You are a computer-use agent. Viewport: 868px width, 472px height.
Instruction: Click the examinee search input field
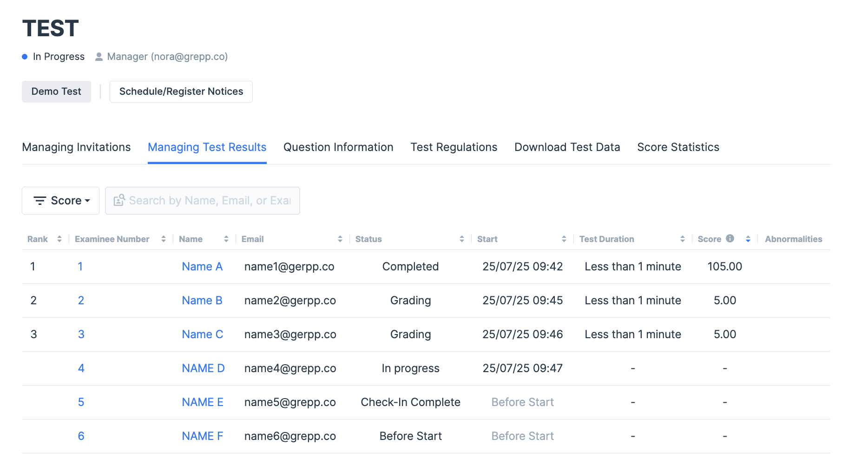209,201
